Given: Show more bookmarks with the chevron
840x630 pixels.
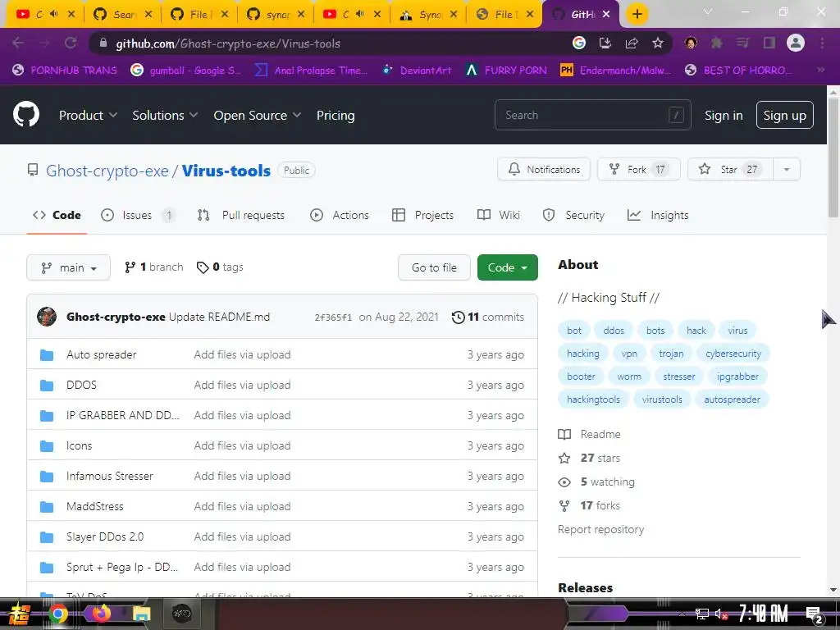Looking at the screenshot, I should [820, 70].
